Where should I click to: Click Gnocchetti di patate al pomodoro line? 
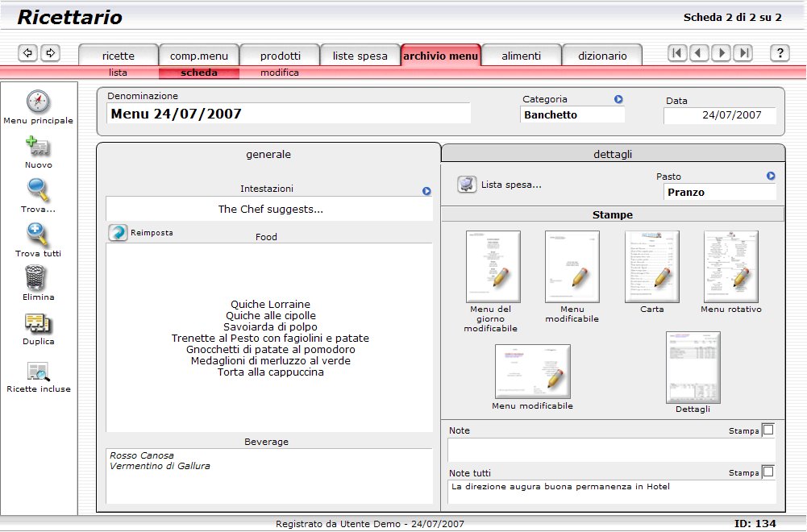(x=270, y=349)
